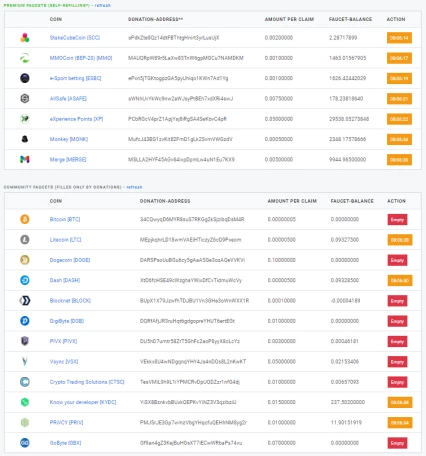This screenshot has height=456, width=426.
Task: Open Crypto Trading Solutions [CTSC] link
Action: coord(87,382)
